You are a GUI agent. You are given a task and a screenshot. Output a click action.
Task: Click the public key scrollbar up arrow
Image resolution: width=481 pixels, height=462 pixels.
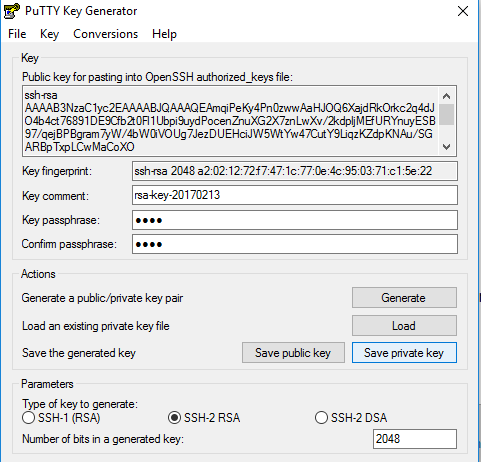(446, 96)
